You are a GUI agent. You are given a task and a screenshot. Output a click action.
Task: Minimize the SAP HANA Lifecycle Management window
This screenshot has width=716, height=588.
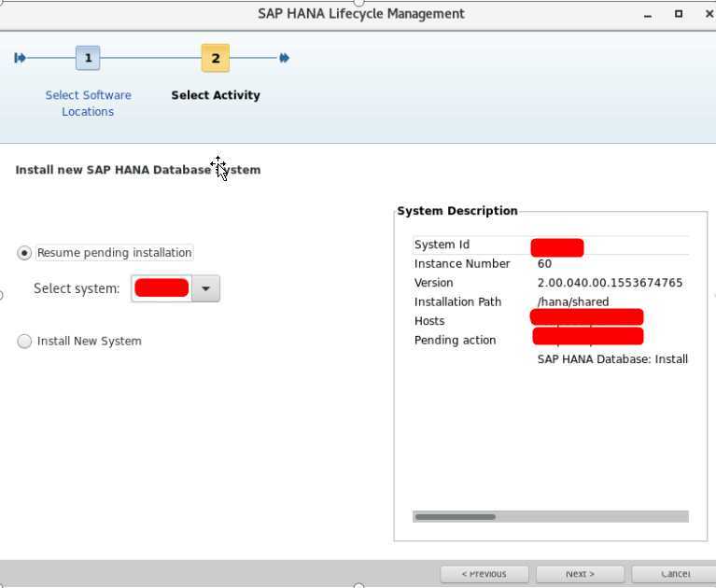tap(648, 15)
